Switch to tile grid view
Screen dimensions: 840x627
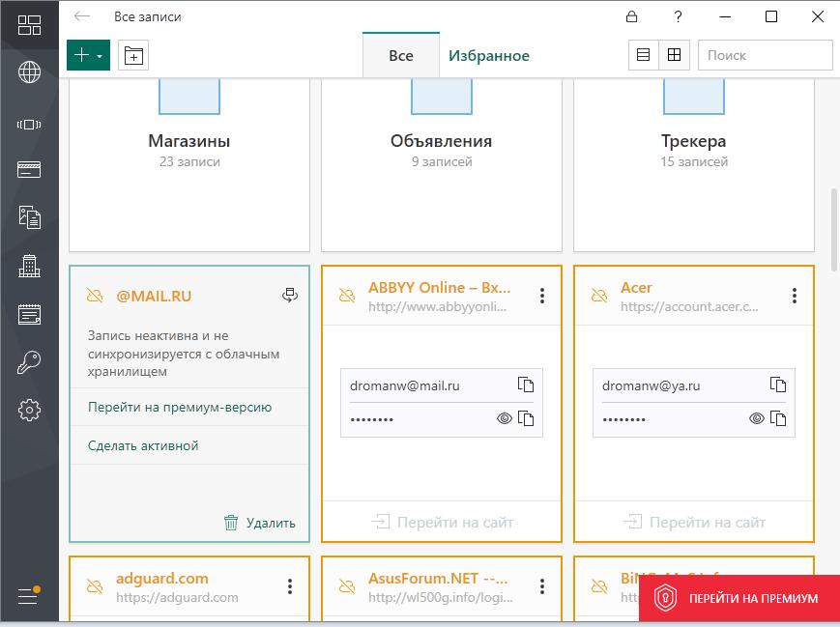(x=674, y=55)
